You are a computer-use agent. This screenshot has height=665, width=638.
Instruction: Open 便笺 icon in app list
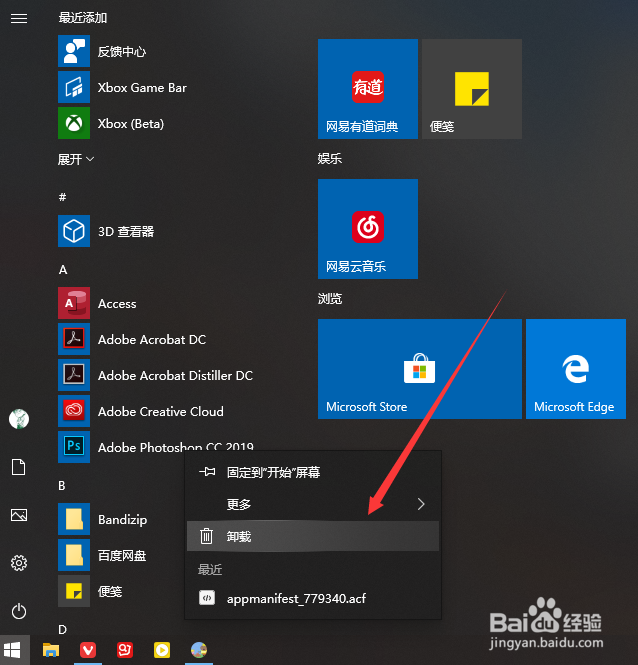click(x=74, y=591)
